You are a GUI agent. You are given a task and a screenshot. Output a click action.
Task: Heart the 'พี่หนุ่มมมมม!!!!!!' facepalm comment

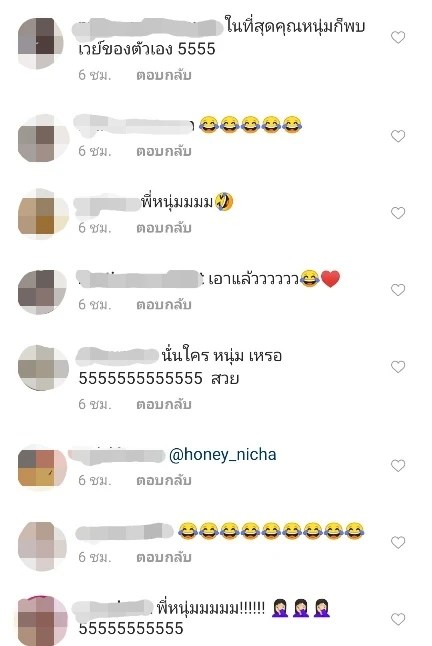tap(398, 619)
